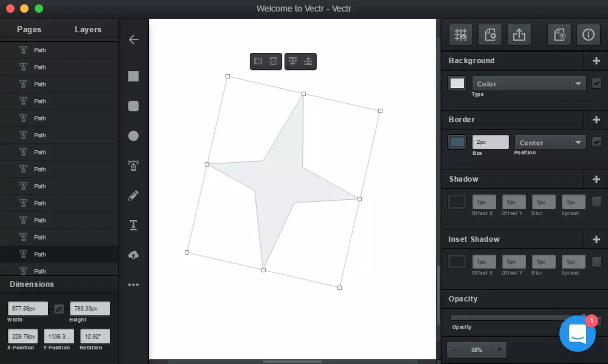The image size is (608, 364).
Task: Switch to the Pages tab
Action: [x=29, y=30]
